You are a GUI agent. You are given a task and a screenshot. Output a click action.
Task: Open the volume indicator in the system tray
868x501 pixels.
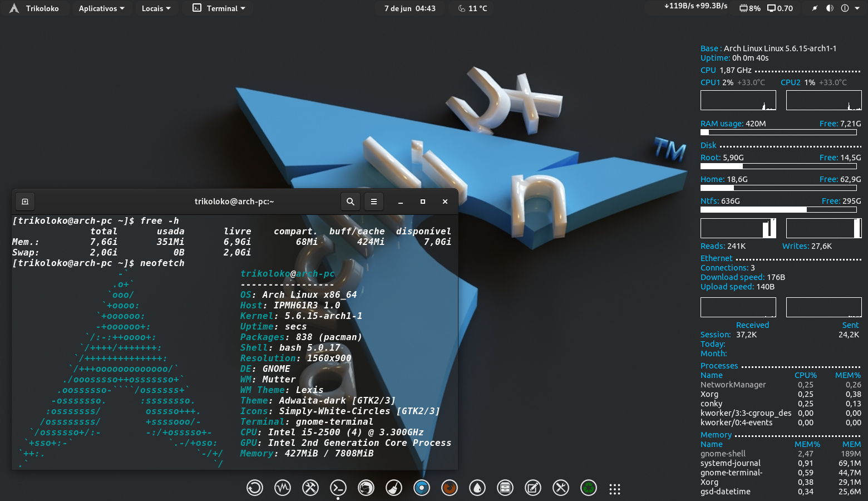pyautogui.click(x=830, y=8)
